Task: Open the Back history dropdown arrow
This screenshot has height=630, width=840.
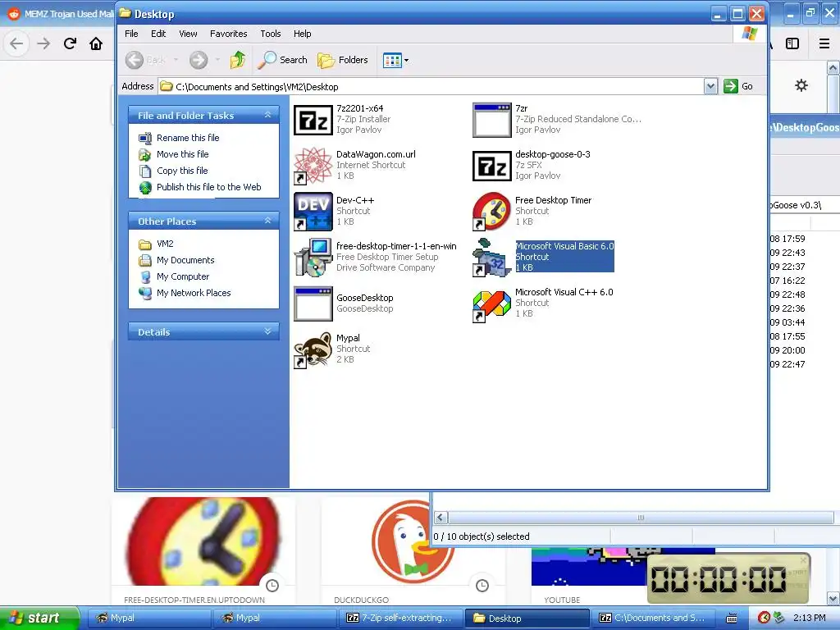Action: coord(176,60)
